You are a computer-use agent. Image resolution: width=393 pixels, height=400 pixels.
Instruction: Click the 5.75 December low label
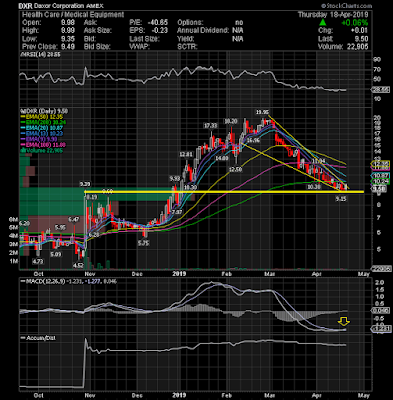coord(143,243)
